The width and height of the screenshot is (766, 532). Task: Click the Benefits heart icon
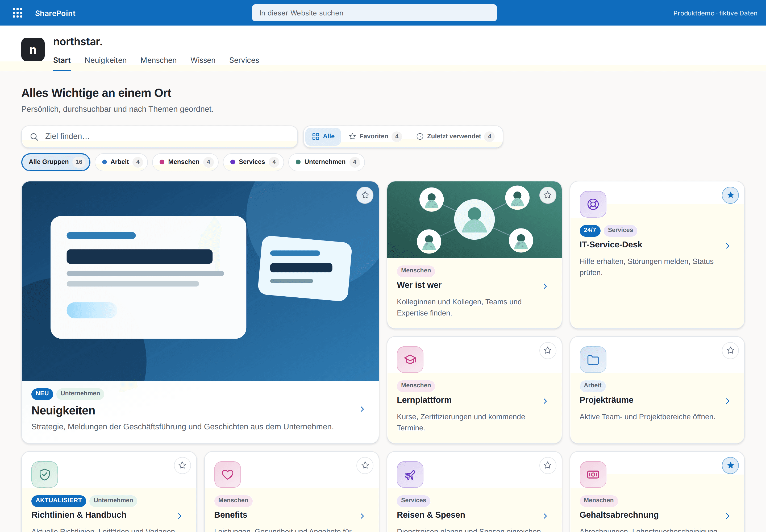(227, 474)
